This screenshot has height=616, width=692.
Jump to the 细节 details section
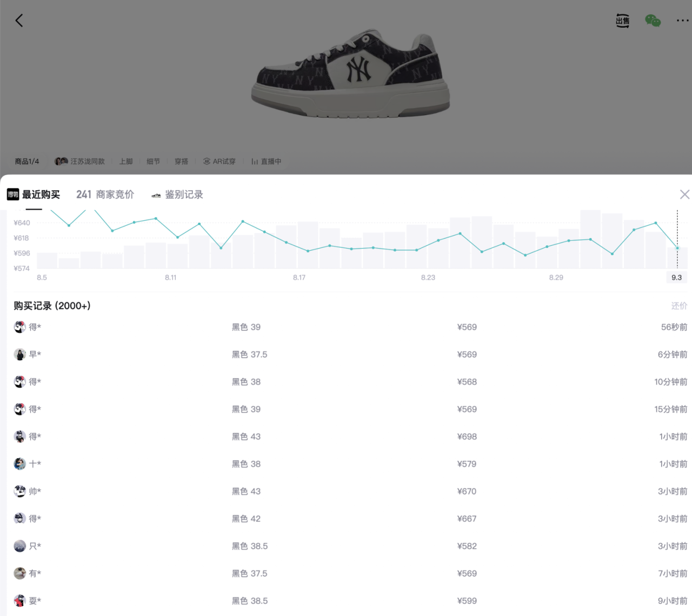pos(154,162)
